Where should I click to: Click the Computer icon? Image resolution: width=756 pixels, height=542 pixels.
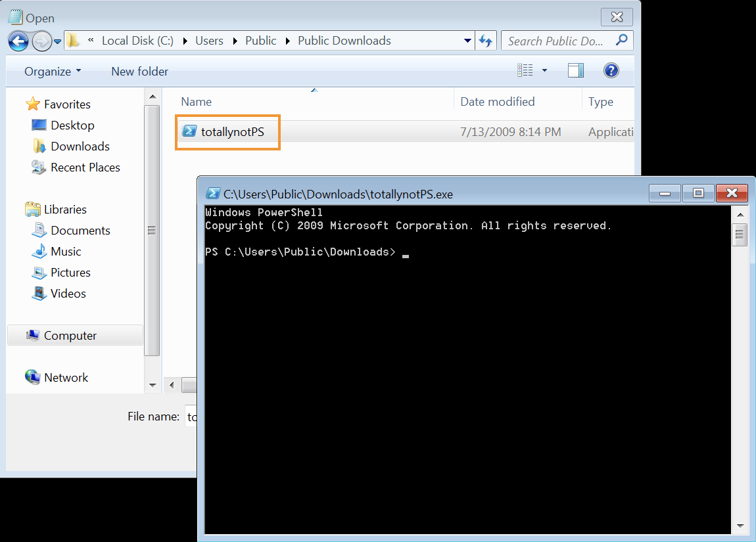click(x=33, y=335)
